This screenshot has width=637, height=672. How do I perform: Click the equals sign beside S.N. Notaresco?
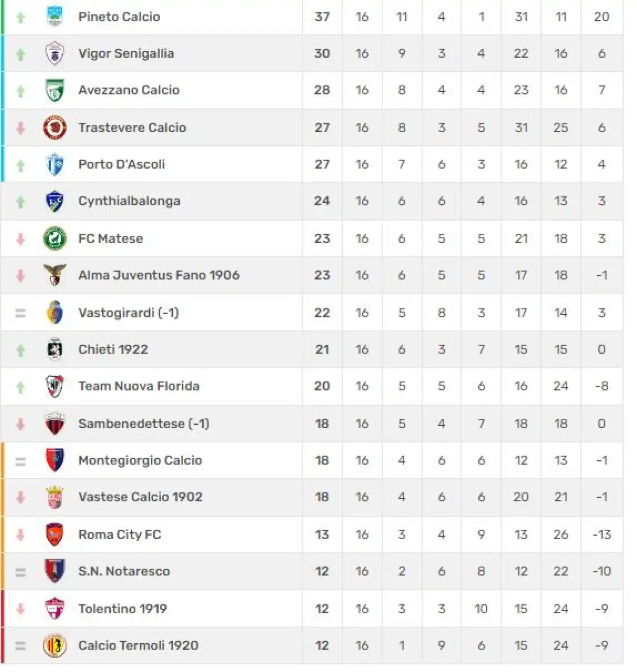coord(20,572)
